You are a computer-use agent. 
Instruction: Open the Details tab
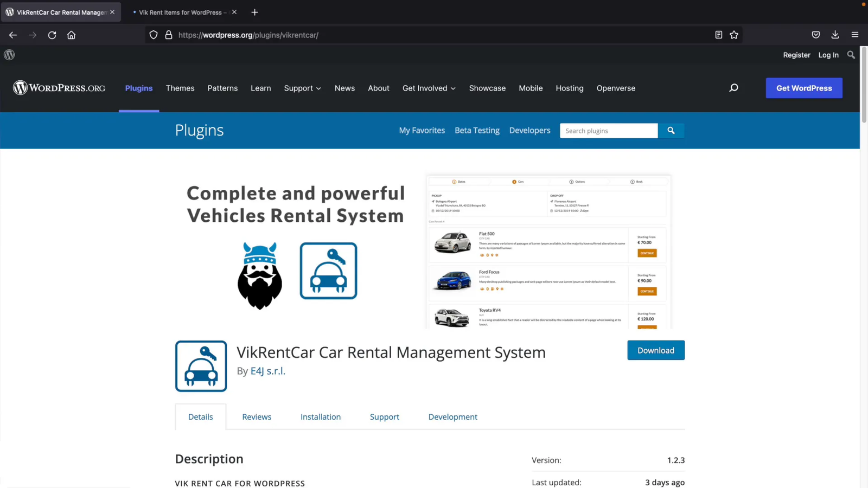pos(200,416)
